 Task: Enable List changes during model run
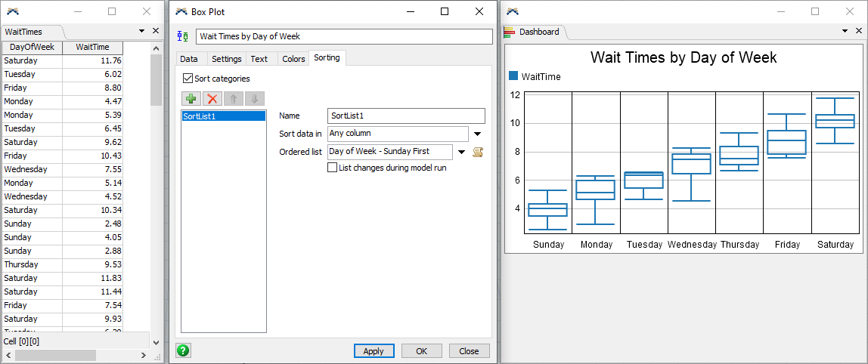click(x=332, y=168)
